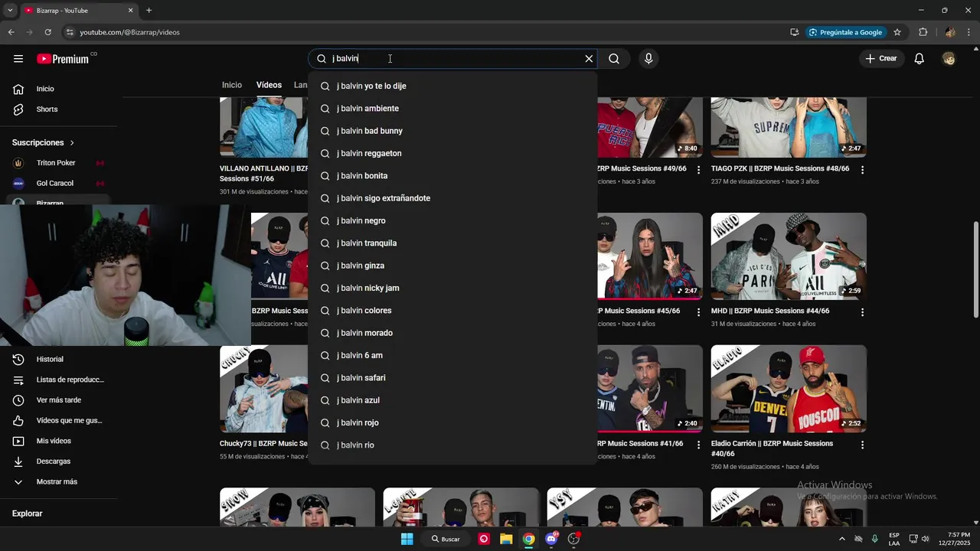Pick suggestion j balvin morado
Viewport: 980px width, 551px height.
[452, 333]
